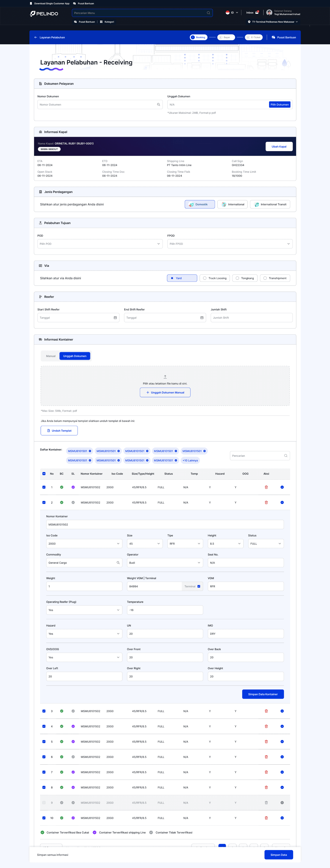Choose International trade type
The width and height of the screenshot is (330, 868).
pyautogui.click(x=233, y=204)
